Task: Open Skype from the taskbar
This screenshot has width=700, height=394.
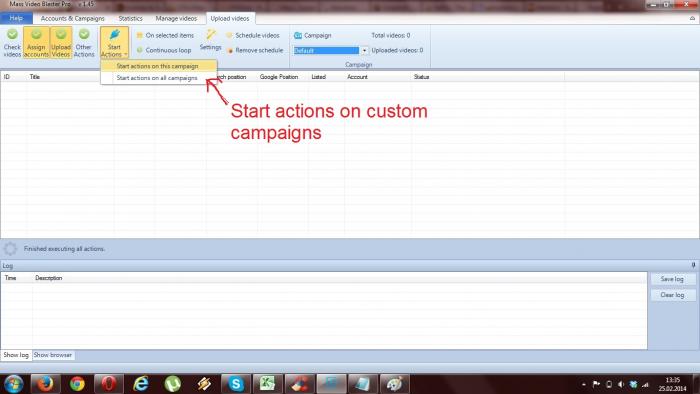Action: (236, 384)
